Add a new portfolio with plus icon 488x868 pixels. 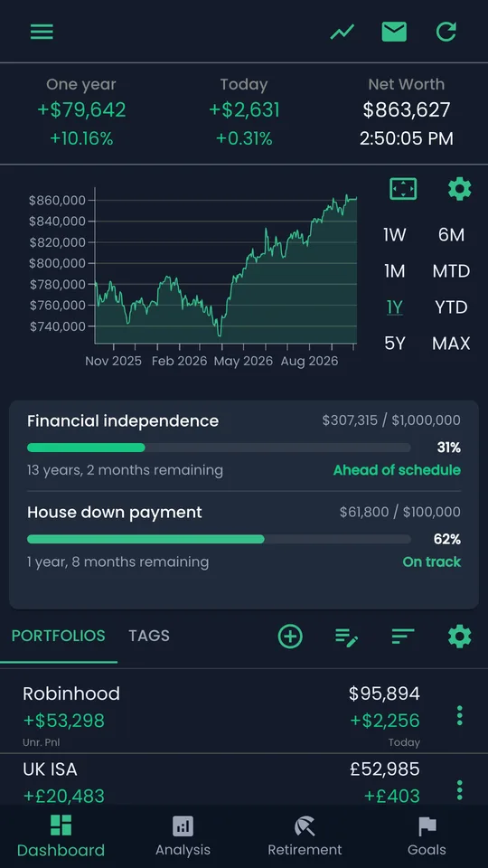click(290, 636)
